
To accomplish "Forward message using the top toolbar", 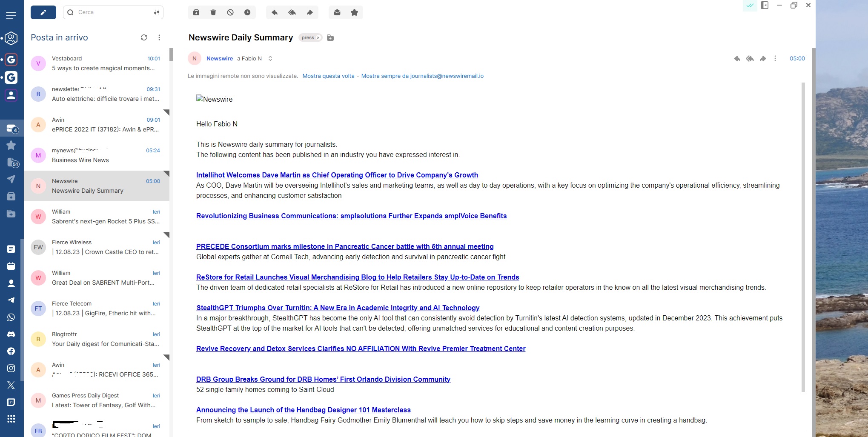I will pyautogui.click(x=310, y=12).
